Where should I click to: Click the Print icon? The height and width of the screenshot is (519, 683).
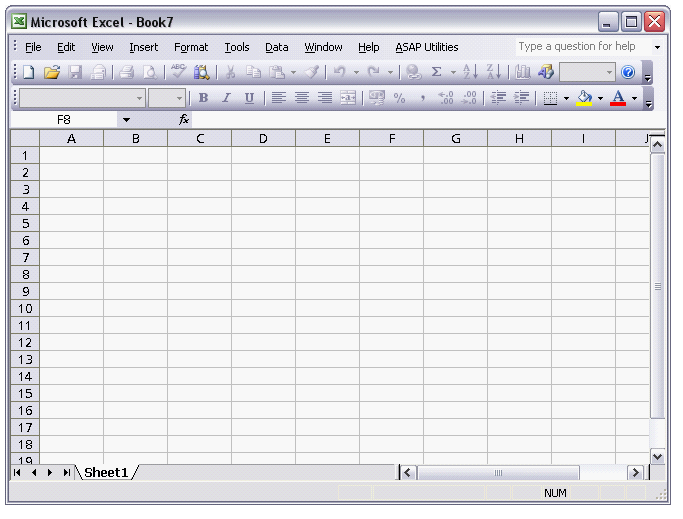(x=127, y=72)
